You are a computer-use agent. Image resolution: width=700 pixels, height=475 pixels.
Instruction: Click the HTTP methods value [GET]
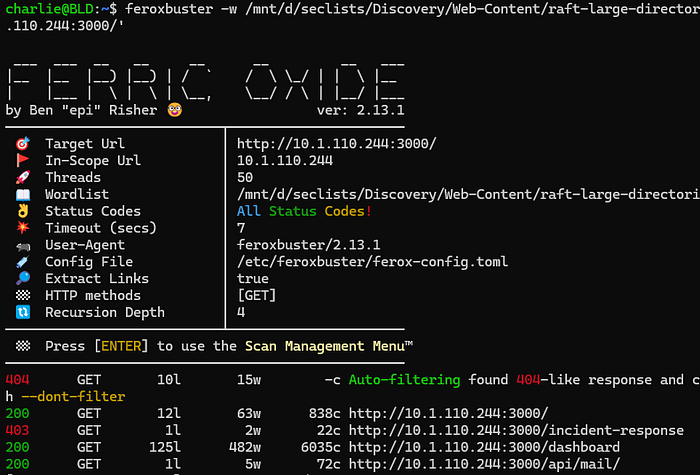(257, 296)
